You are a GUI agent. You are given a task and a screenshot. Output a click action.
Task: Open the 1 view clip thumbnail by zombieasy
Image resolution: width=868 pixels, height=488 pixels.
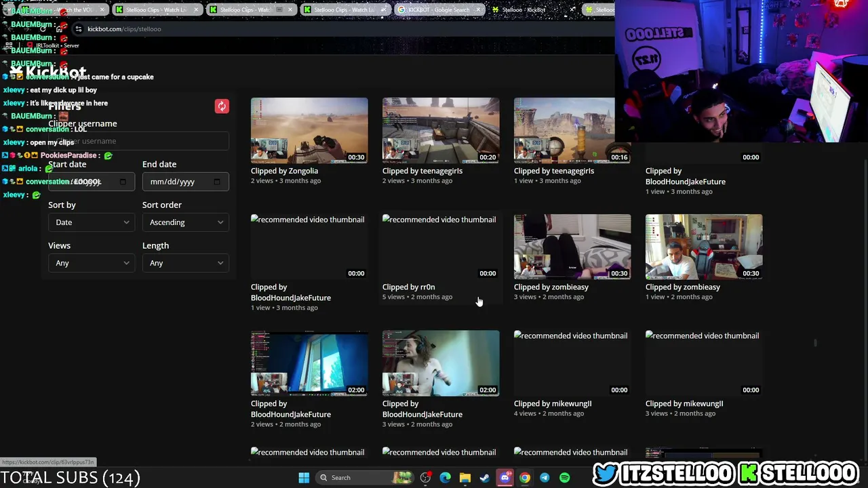pyautogui.click(x=704, y=247)
